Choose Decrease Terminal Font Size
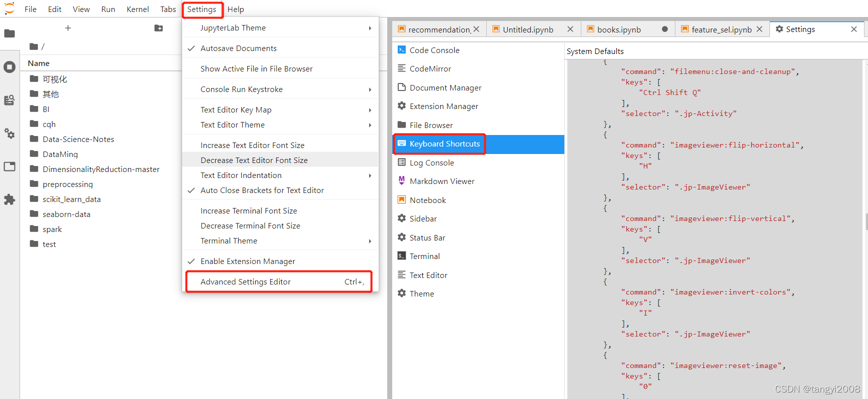 [280, 225]
